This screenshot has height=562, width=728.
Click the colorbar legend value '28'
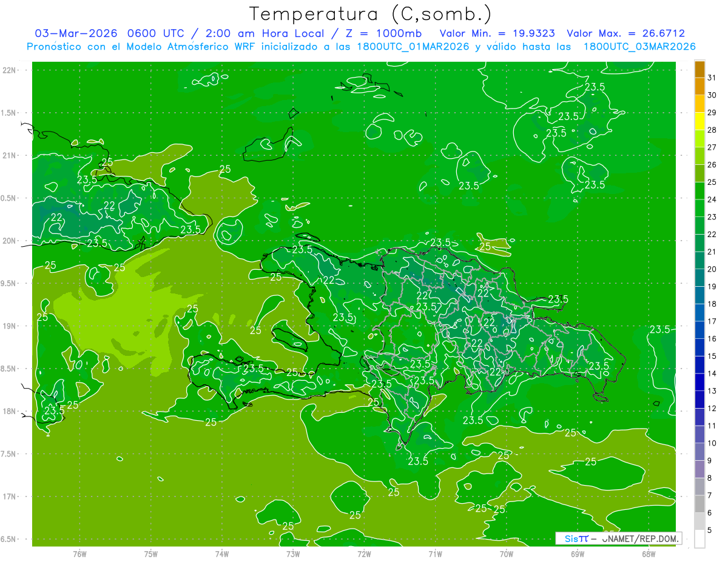point(712,130)
